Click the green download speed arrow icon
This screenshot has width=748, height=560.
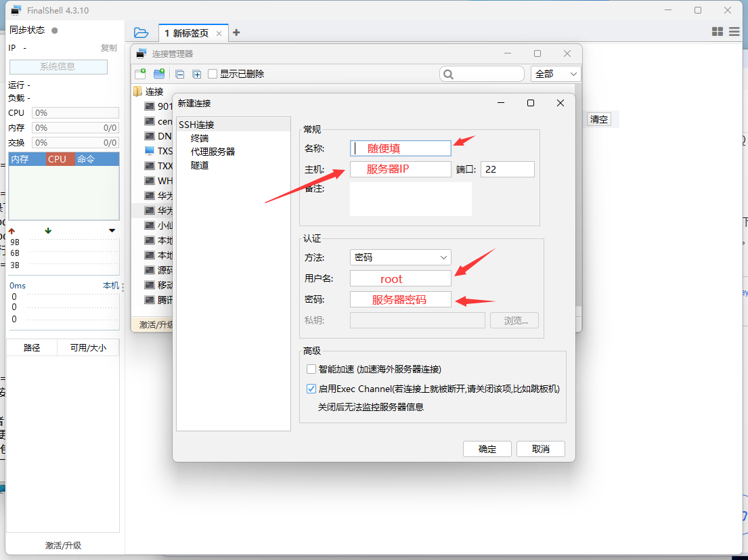click(x=47, y=231)
